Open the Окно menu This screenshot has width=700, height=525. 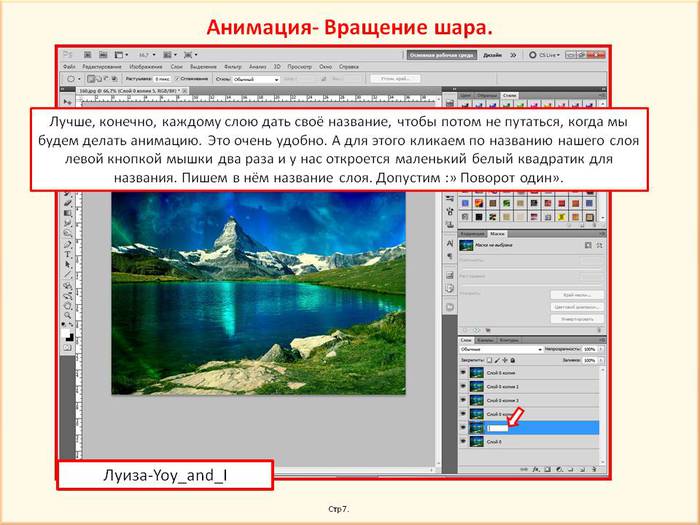pyautogui.click(x=325, y=67)
